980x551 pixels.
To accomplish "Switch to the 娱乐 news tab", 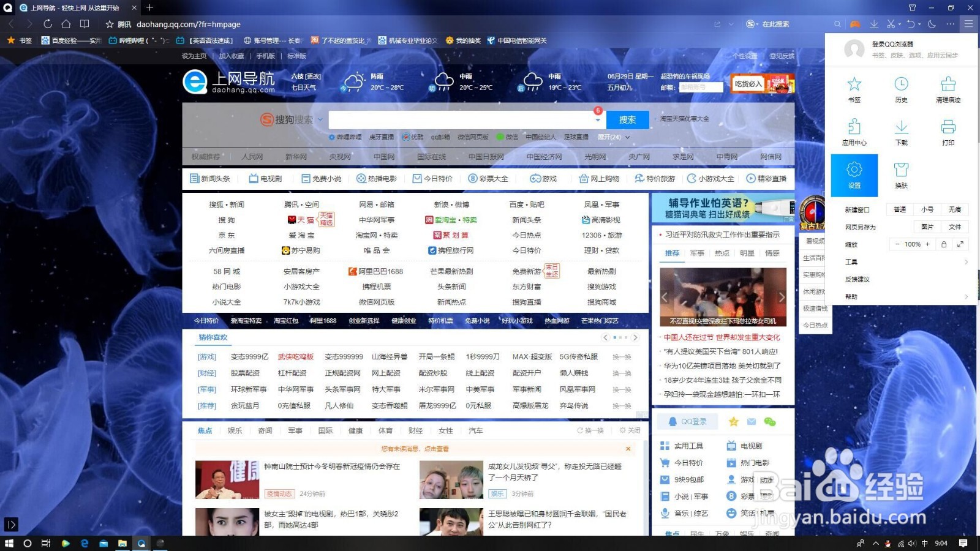I will tap(235, 430).
